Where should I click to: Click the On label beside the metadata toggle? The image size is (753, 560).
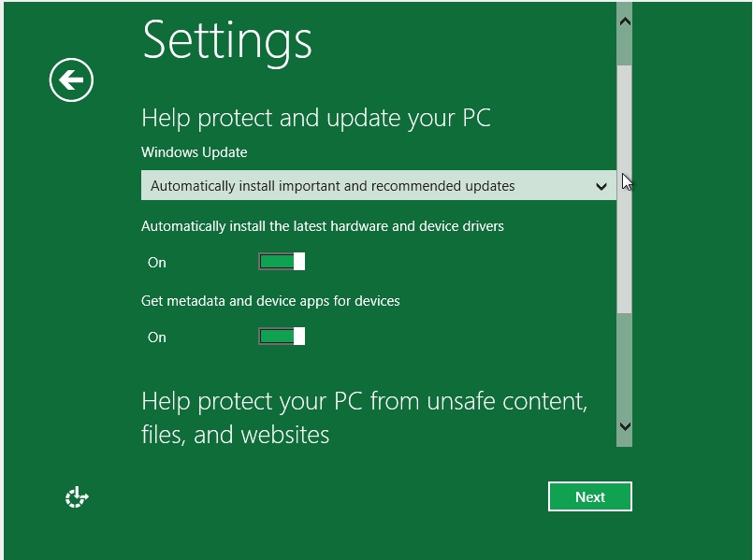click(157, 337)
